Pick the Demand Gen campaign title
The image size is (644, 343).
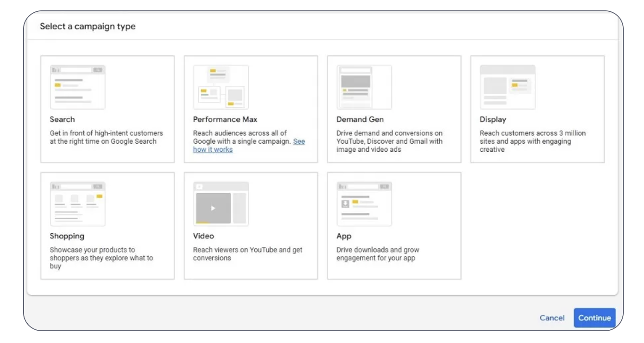(360, 120)
